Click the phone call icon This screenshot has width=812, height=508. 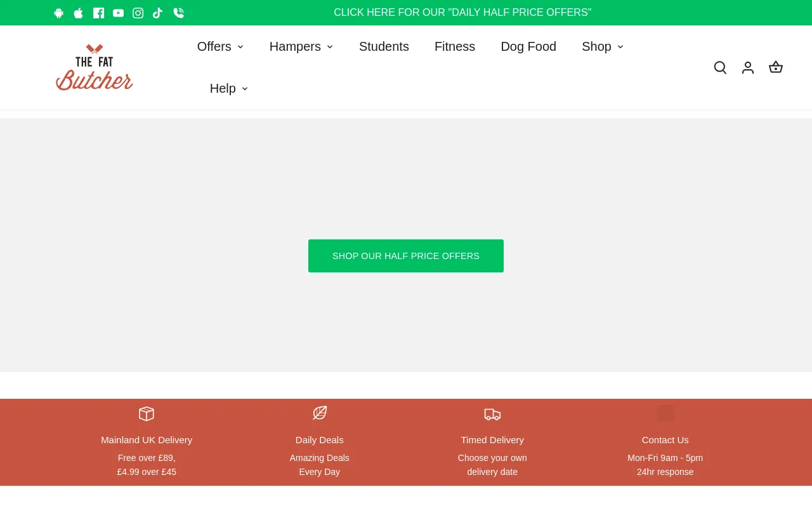click(178, 13)
